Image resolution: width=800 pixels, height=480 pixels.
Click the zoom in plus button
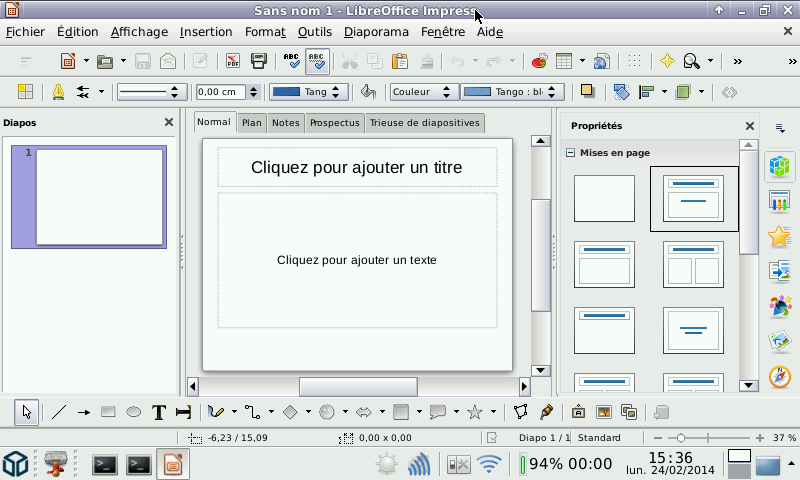760,438
